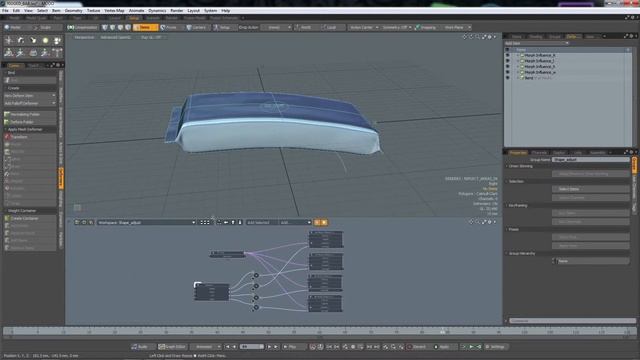The image size is (640, 360).
Task: Open the Advanced OpenGL shading option
Action: click(116, 37)
